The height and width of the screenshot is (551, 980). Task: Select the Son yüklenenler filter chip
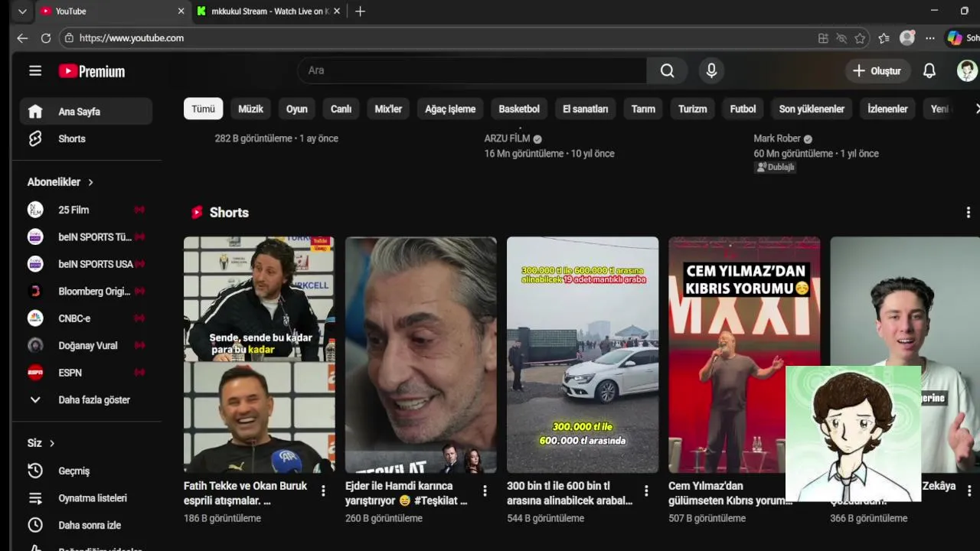point(812,109)
